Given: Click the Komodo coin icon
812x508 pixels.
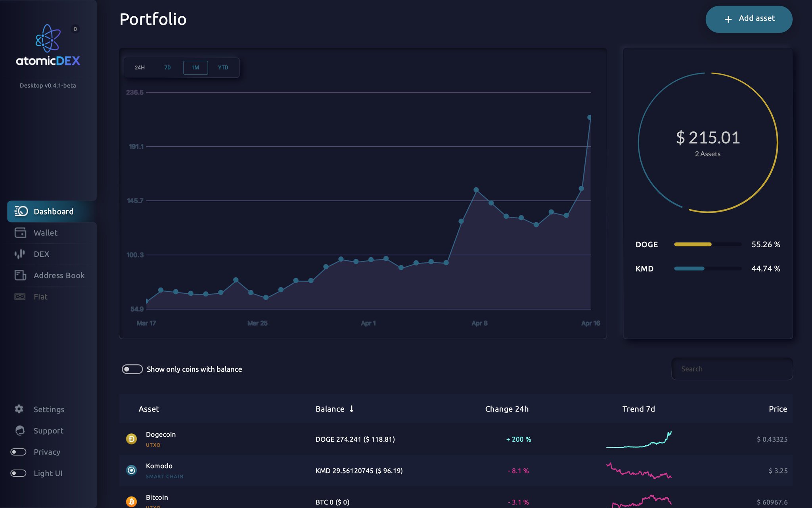Looking at the screenshot, I should (x=131, y=470).
